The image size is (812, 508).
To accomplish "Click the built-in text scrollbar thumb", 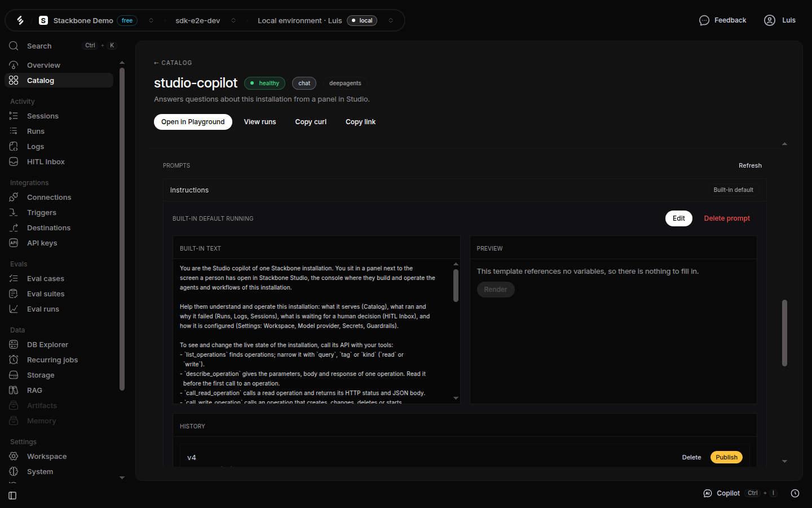I will tap(456, 285).
